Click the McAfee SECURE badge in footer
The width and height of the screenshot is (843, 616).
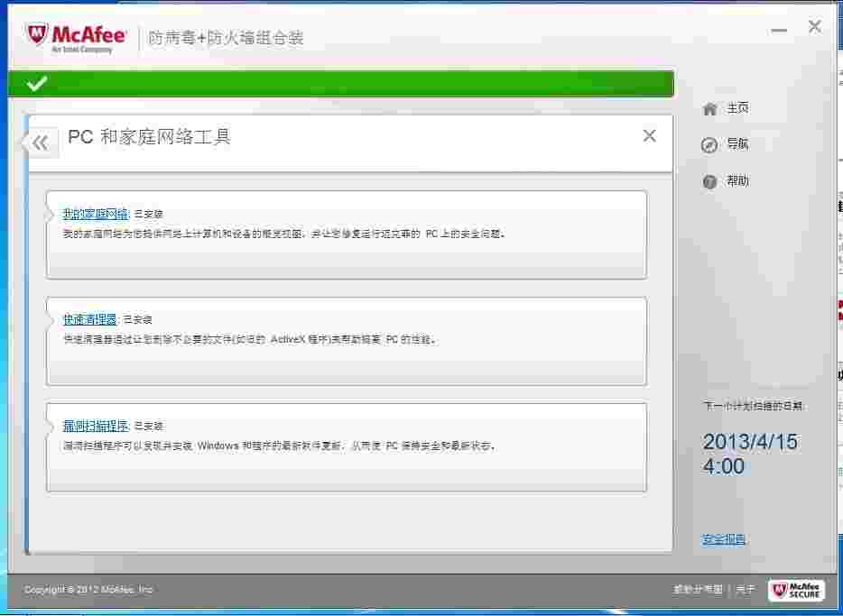797,591
